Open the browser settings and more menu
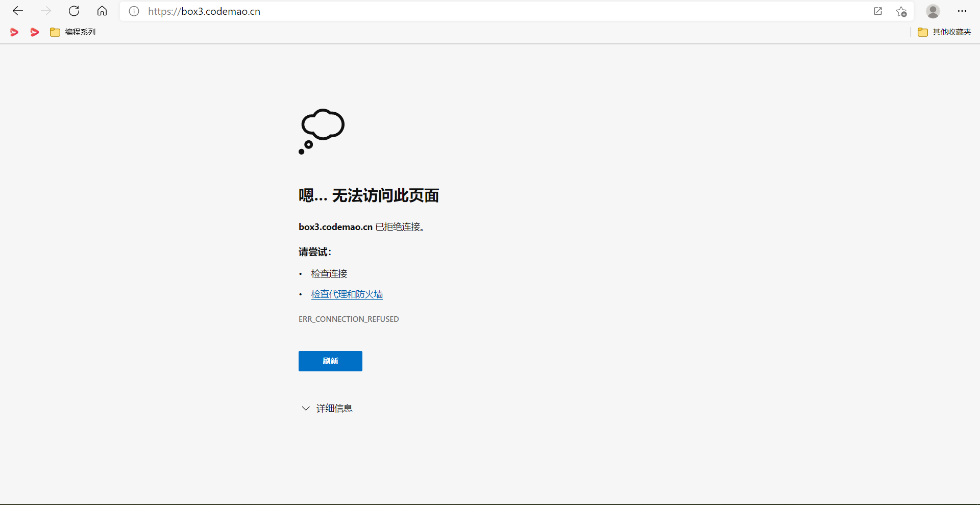The width and height of the screenshot is (980, 505). (962, 11)
